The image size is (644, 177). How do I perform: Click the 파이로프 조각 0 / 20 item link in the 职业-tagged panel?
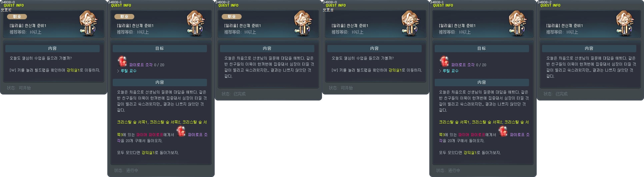coord(147,65)
